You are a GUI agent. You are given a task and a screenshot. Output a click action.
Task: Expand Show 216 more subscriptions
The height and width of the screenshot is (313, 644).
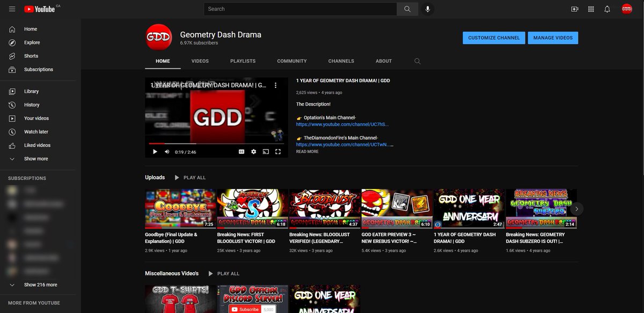[x=40, y=285]
